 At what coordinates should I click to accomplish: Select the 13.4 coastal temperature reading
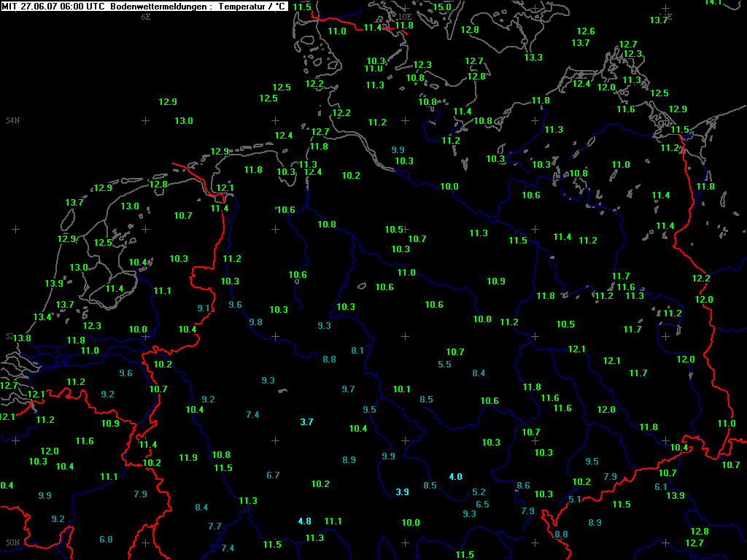point(42,317)
